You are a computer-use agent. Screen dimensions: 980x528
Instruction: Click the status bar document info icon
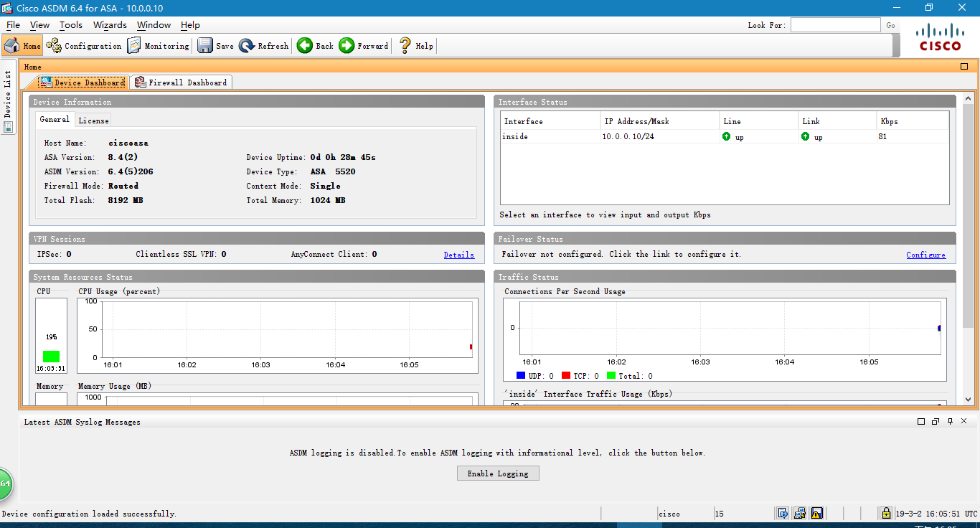[x=783, y=513]
